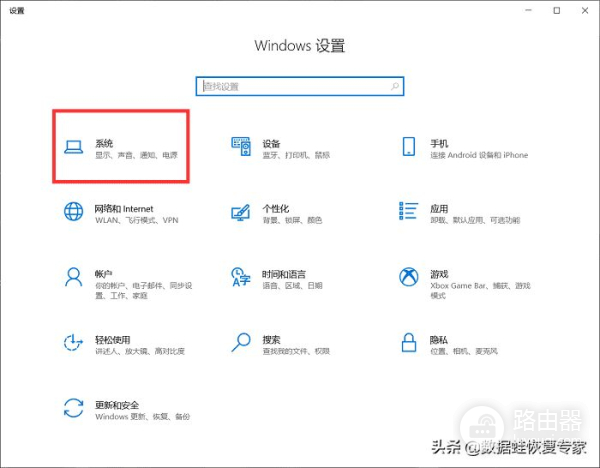Open the 个性化 settings title
The height and width of the screenshot is (468, 600).
[x=276, y=209]
